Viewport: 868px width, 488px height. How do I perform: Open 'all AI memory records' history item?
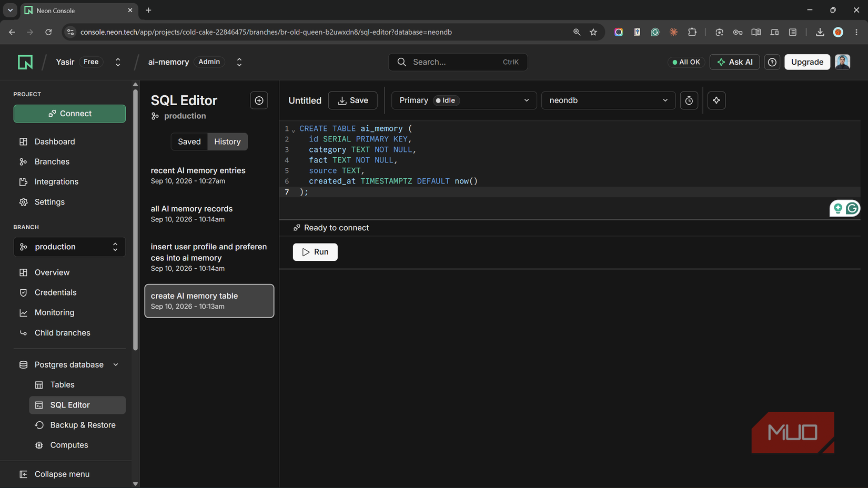coord(209,213)
